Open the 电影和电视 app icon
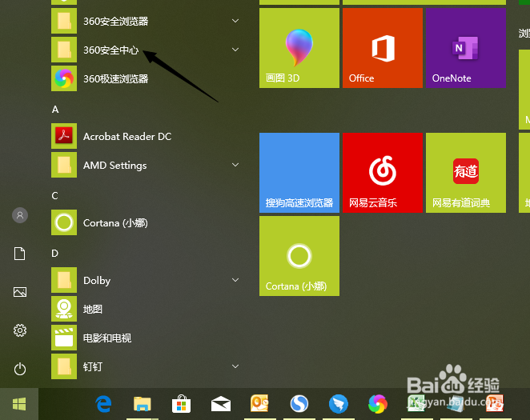This screenshot has height=420, width=530. click(64, 338)
